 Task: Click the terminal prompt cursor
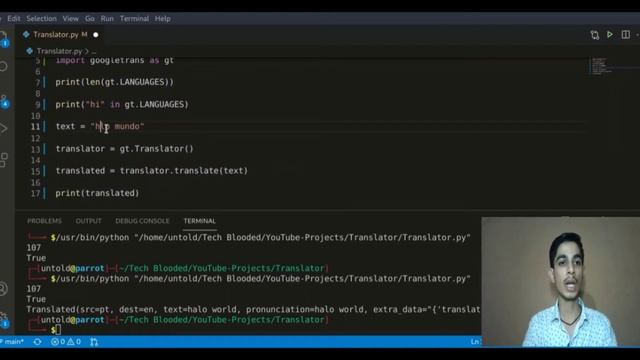pos(58,330)
